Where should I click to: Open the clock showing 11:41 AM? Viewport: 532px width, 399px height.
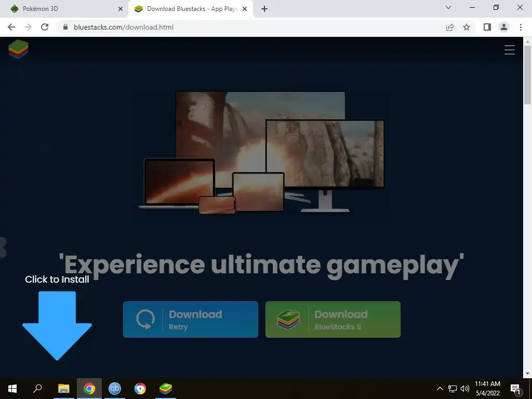487,389
